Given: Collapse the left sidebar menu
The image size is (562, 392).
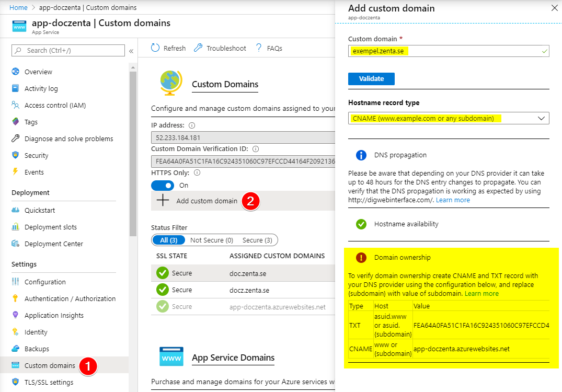Looking at the screenshot, I should pyautogui.click(x=131, y=51).
